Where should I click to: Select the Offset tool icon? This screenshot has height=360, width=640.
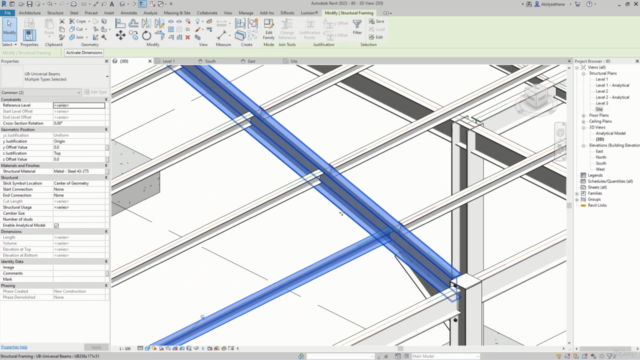133,23
